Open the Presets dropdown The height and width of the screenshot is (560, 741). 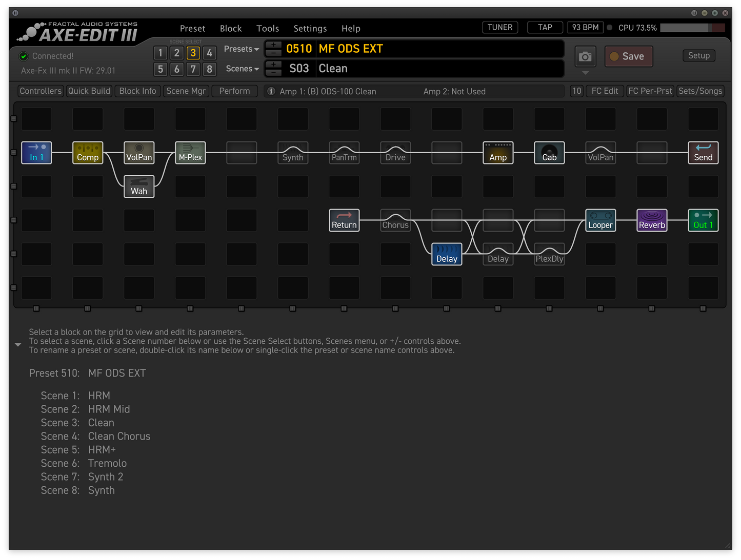click(x=242, y=49)
